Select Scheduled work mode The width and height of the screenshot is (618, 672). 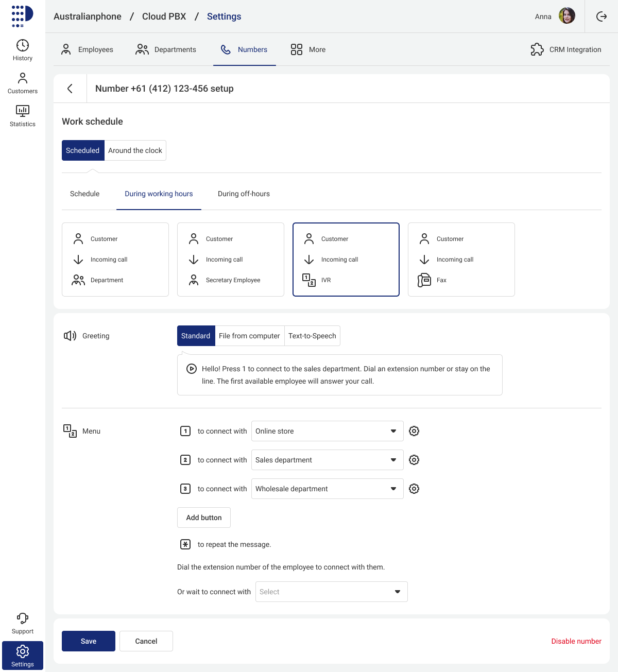(83, 150)
